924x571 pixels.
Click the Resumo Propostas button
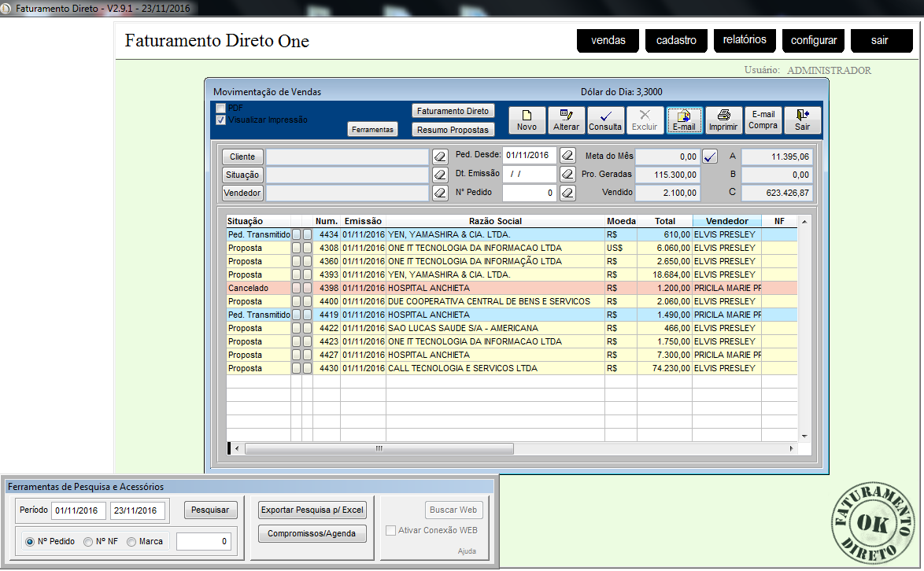[x=453, y=130]
